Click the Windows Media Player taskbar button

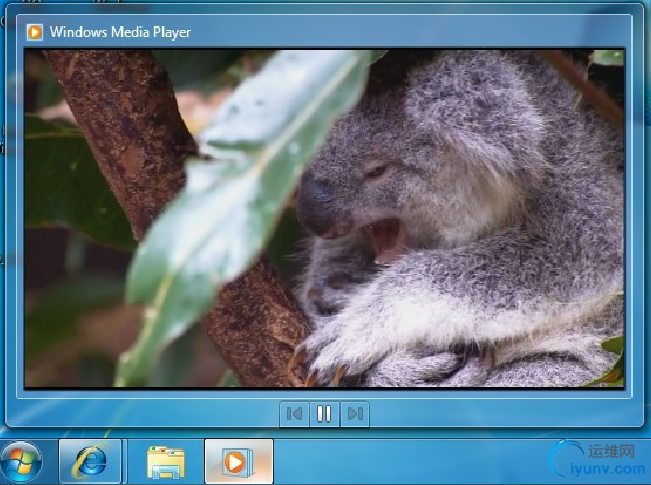coord(238,461)
